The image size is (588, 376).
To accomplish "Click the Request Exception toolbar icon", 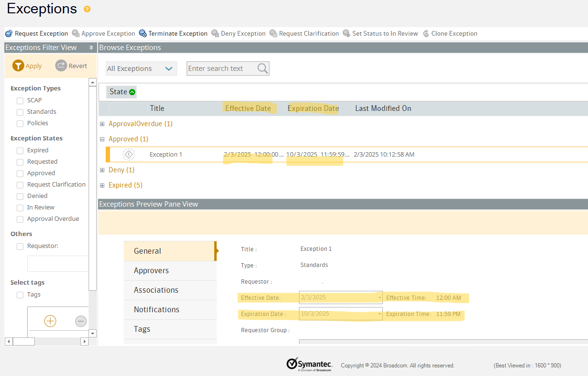I will [x=9, y=33].
